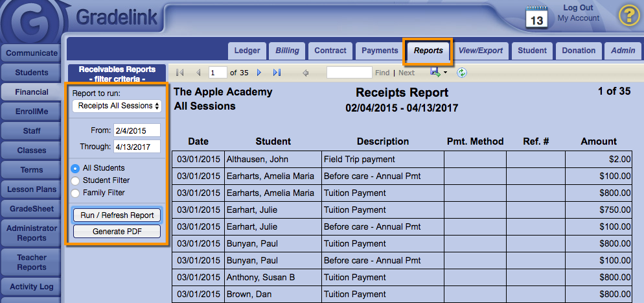Advance to next report page
Viewport: 644px width, 303px height.
pyautogui.click(x=260, y=73)
